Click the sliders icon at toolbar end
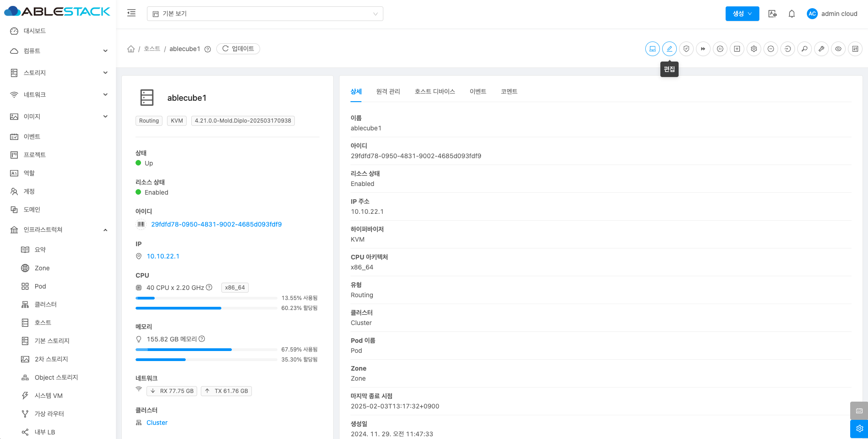The height and width of the screenshot is (439, 868). (x=855, y=49)
